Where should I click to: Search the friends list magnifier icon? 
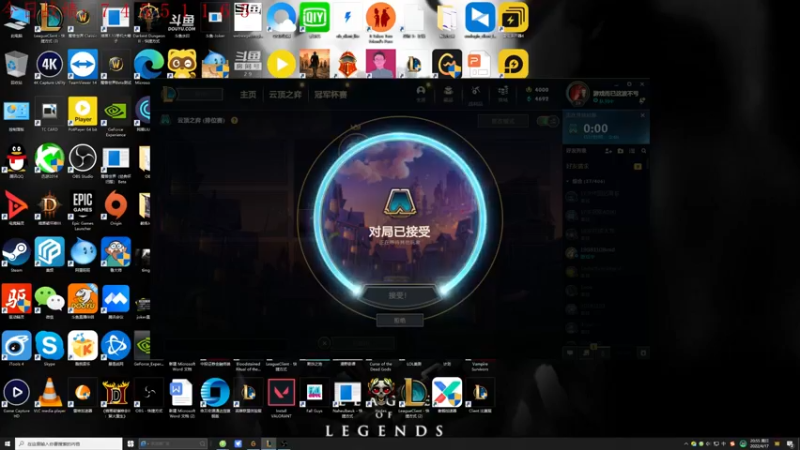click(x=643, y=151)
